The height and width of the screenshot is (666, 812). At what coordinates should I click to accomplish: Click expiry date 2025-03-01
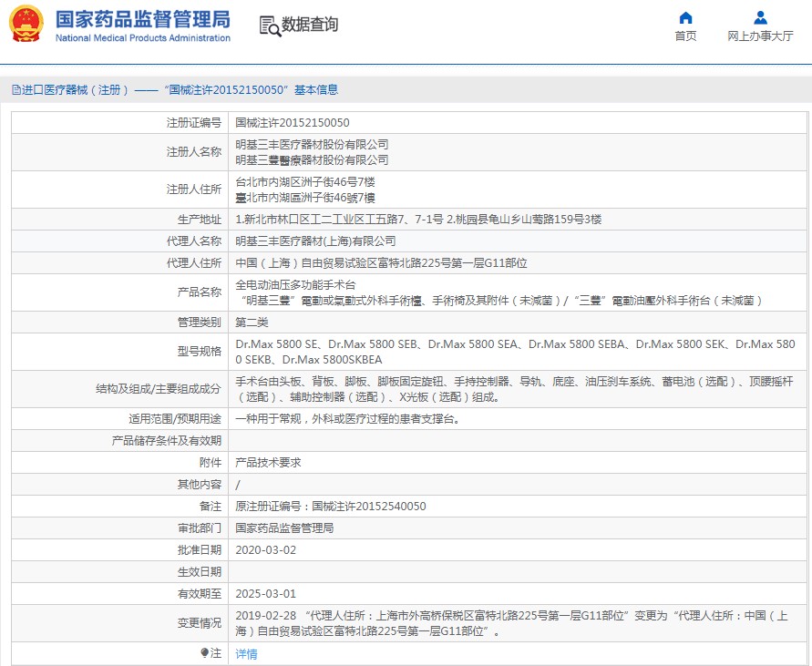point(266,593)
